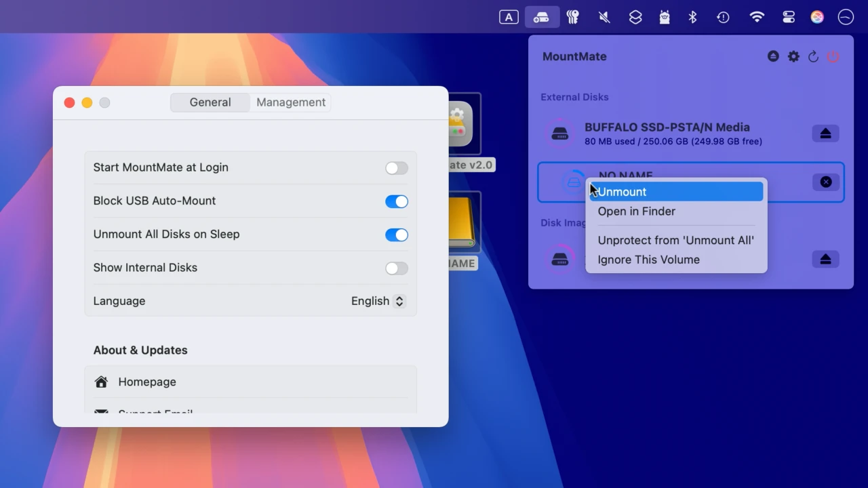Open Control Center from the menu bar
868x488 pixels.
pyautogui.click(x=789, y=18)
